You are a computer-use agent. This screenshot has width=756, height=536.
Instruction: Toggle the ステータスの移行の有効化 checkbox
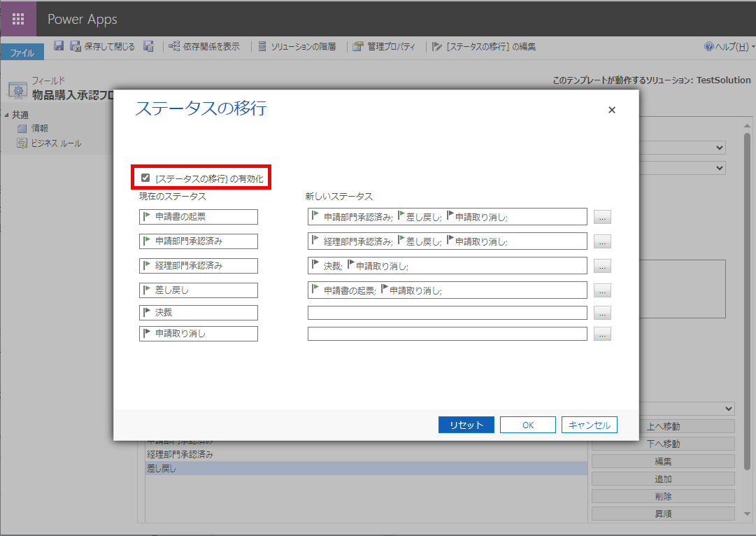click(145, 178)
